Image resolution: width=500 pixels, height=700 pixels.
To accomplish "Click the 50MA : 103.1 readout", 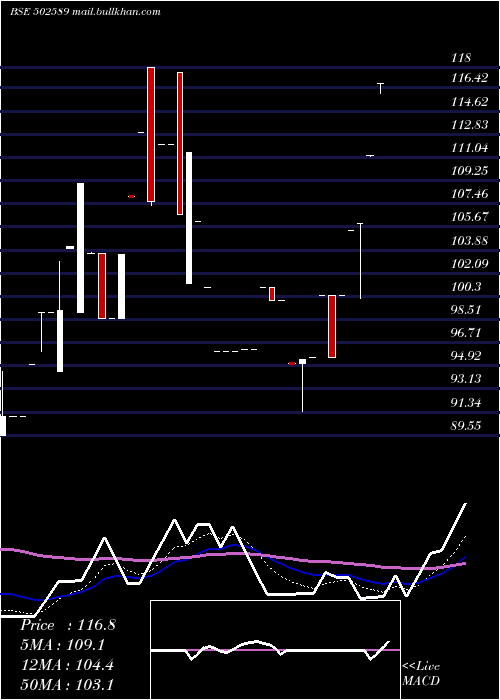I will pyautogui.click(x=67, y=685).
